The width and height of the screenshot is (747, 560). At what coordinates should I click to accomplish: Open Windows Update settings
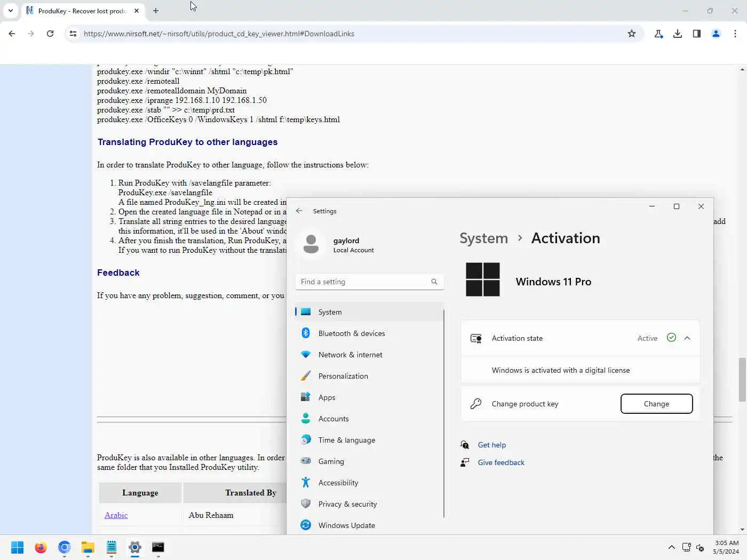369,525
